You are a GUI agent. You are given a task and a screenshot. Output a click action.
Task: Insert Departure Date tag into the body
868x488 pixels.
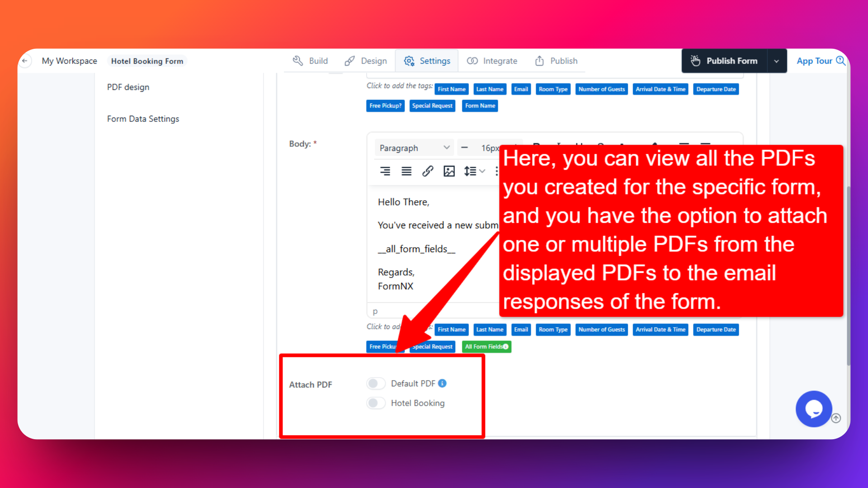(x=716, y=329)
